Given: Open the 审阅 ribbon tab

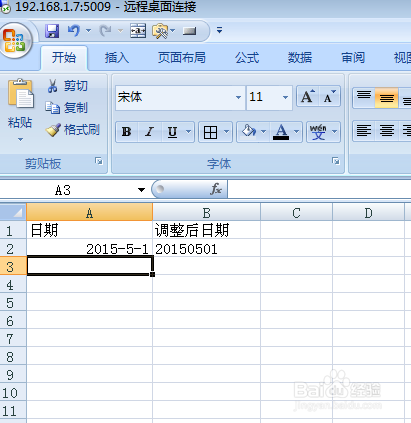Looking at the screenshot, I should (x=353, y=58).
